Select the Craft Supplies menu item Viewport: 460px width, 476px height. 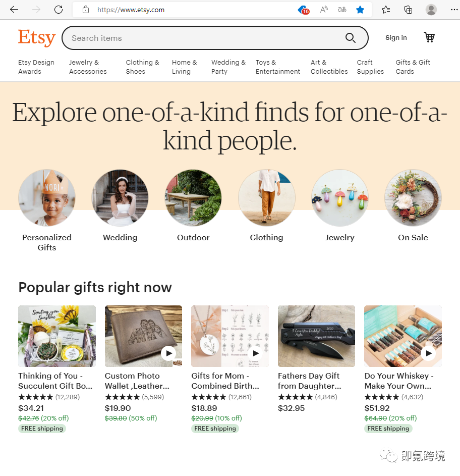click(370, 67)
